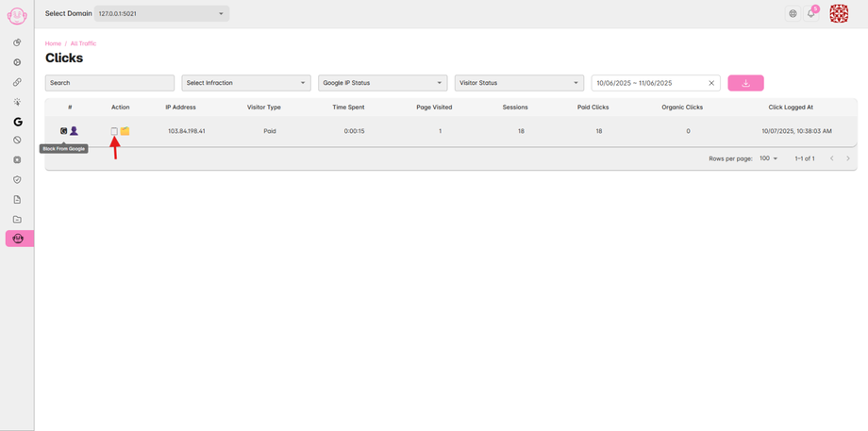Click the Page Visited column header
Viewport: 868px width, 431px height.
click(x=434, y=108)
